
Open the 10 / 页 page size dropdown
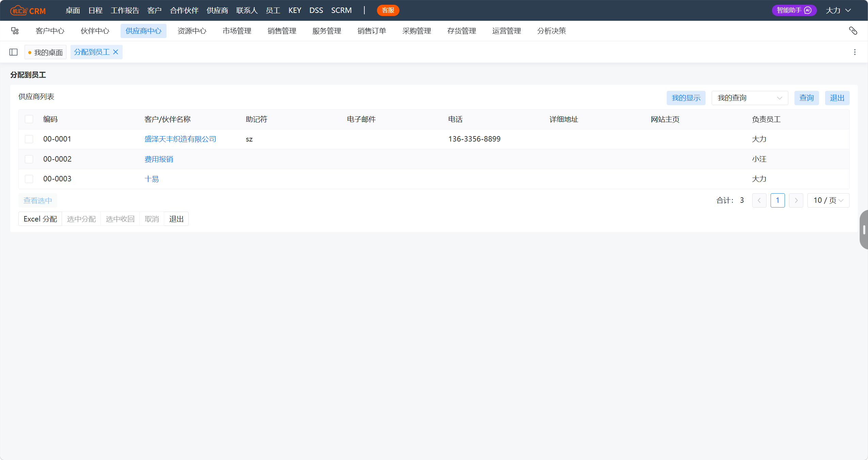(x=828, y=200)
